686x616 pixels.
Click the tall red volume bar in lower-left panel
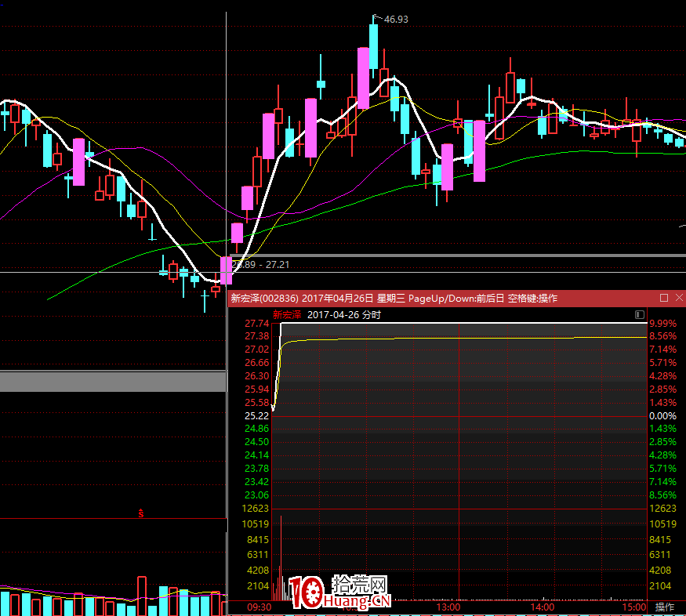coord(142,596)
